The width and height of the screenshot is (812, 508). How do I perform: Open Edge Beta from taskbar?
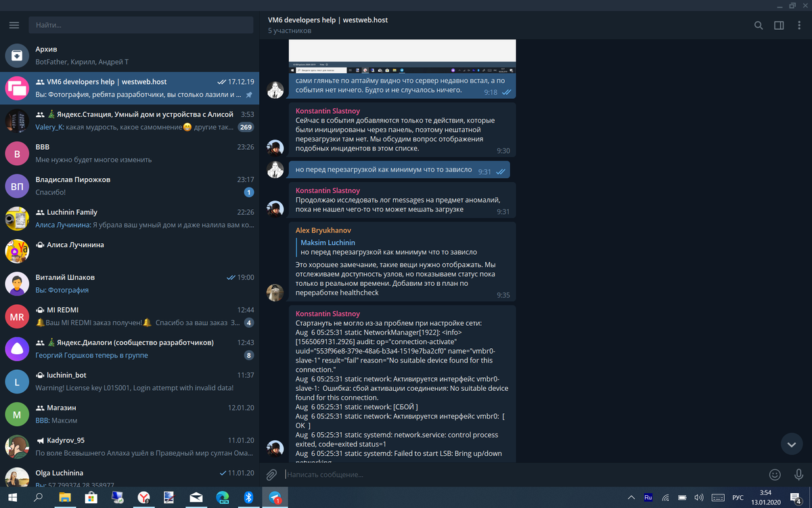click(223, 498)
